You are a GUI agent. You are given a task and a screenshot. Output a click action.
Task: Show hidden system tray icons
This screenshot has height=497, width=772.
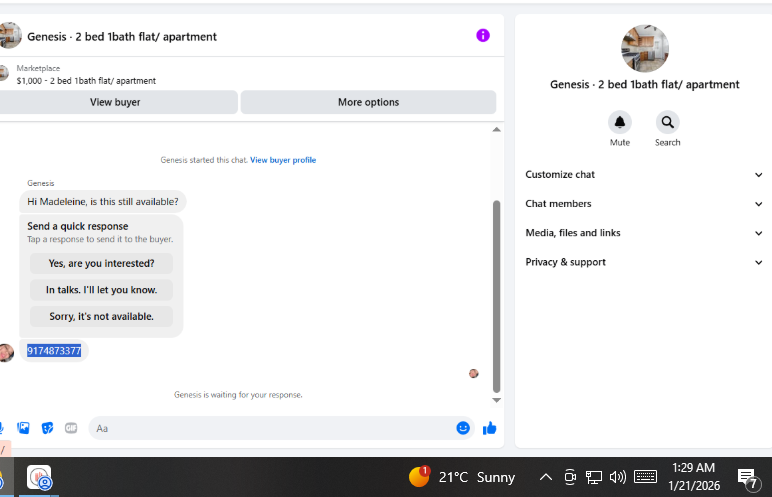pyautogui.click(x=546, y=477)
